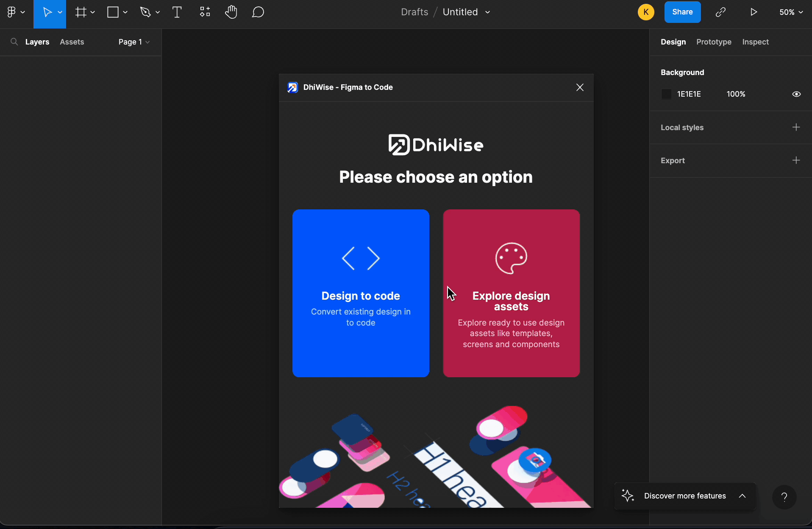Image resolution: width=812 pixels, height=529 pixels.
Task: Click the Share button
Action: coord(682,12)
